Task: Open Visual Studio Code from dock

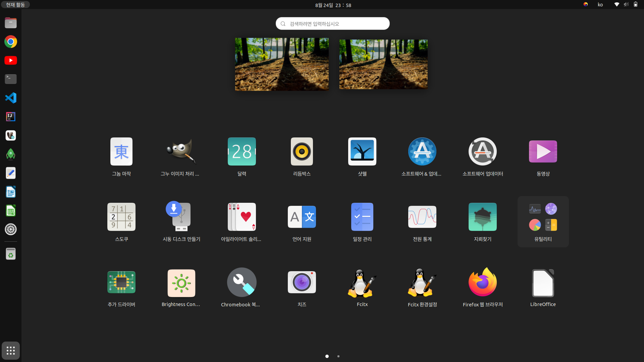Action: tap(11, 98)
